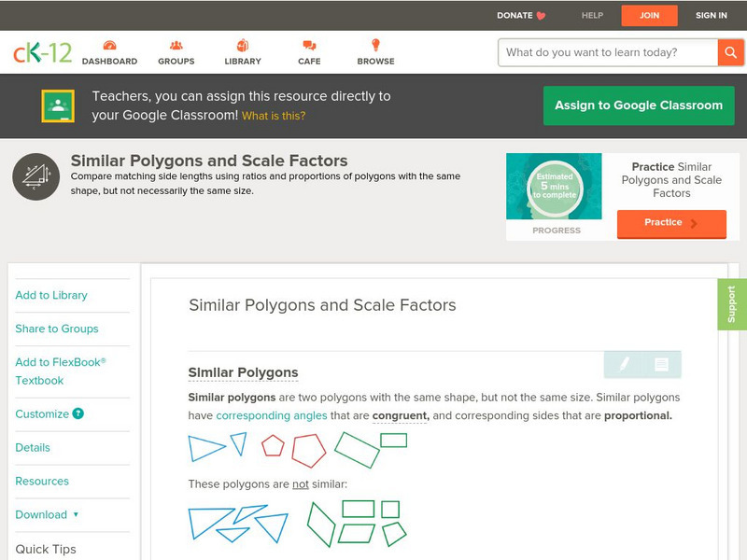Follow the 'corresponding angles' link
747x560 pixels.
pos(272,415)
